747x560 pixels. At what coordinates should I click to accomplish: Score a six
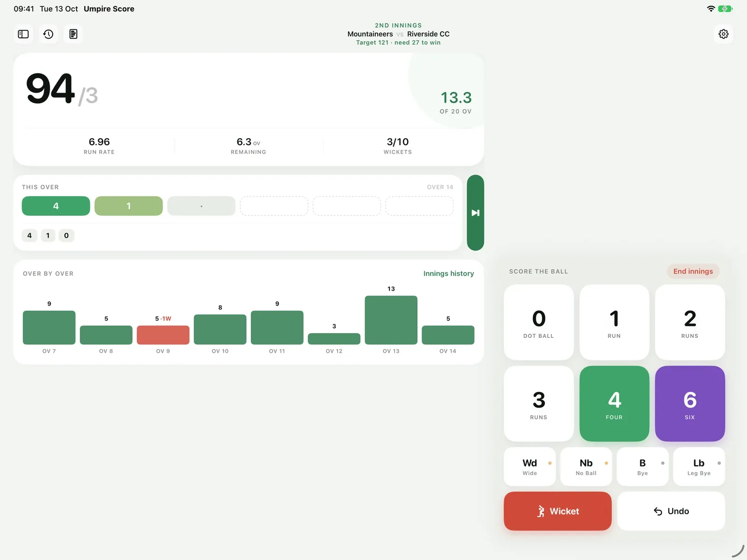690,404
